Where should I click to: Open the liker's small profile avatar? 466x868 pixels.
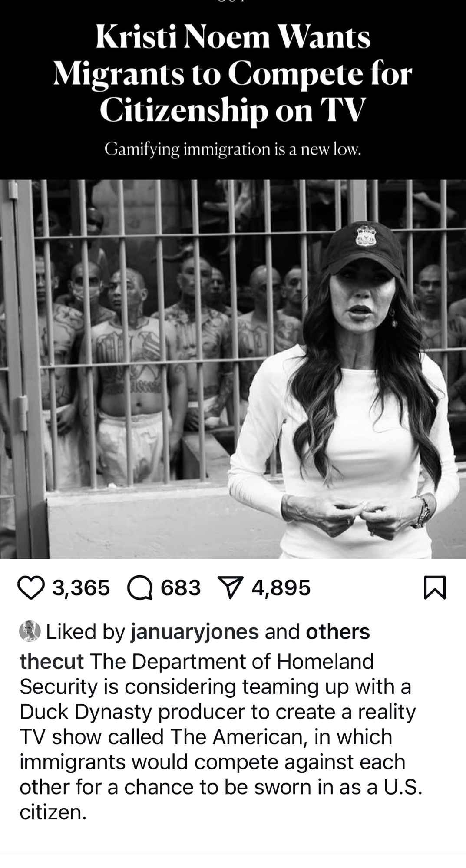tap(30, 631)
